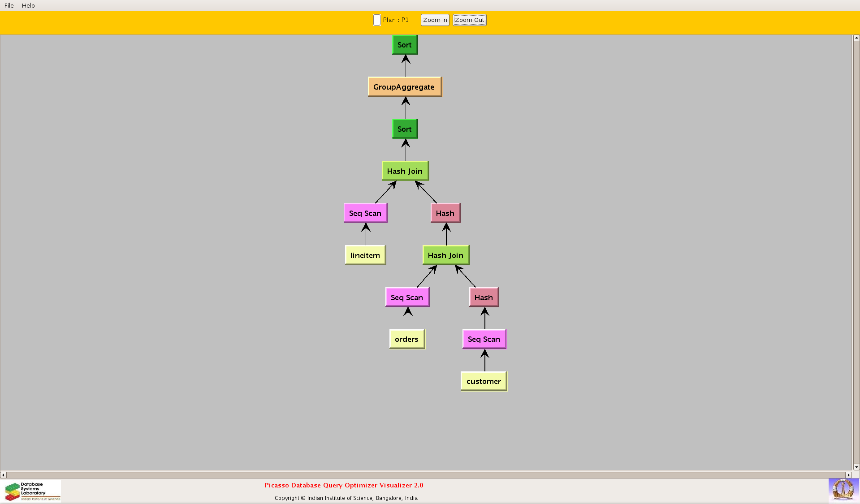Select the GroupAggregate node
Viewport: 860px width, 504px height.
coord(404,87)
